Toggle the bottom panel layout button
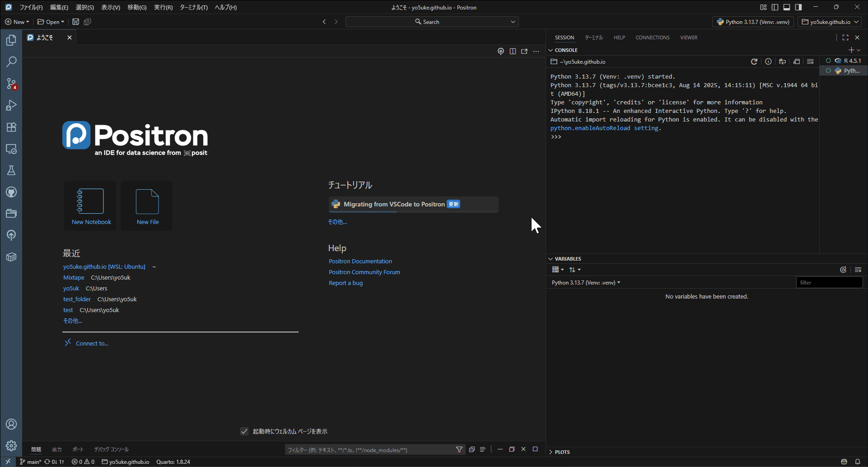Screen dimensions: 868x467 tap(787, 7)
